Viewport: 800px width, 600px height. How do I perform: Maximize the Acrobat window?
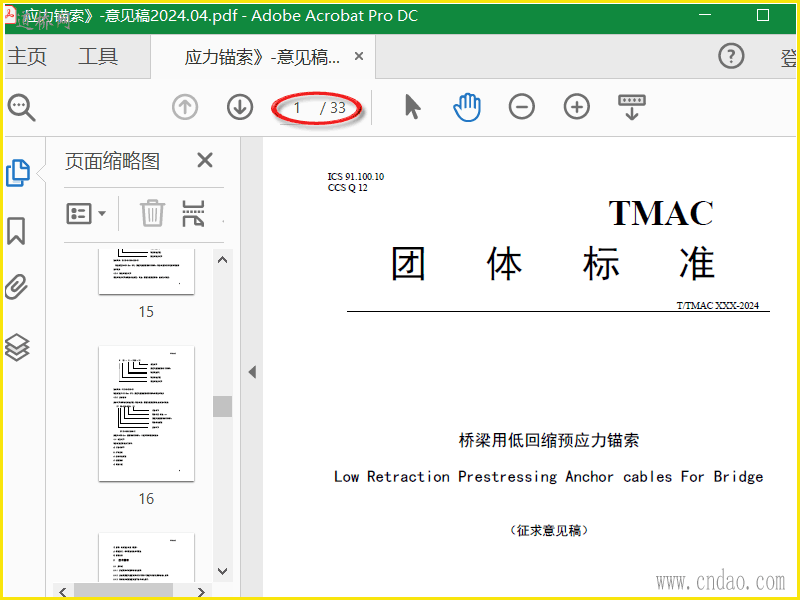[763, 15]
